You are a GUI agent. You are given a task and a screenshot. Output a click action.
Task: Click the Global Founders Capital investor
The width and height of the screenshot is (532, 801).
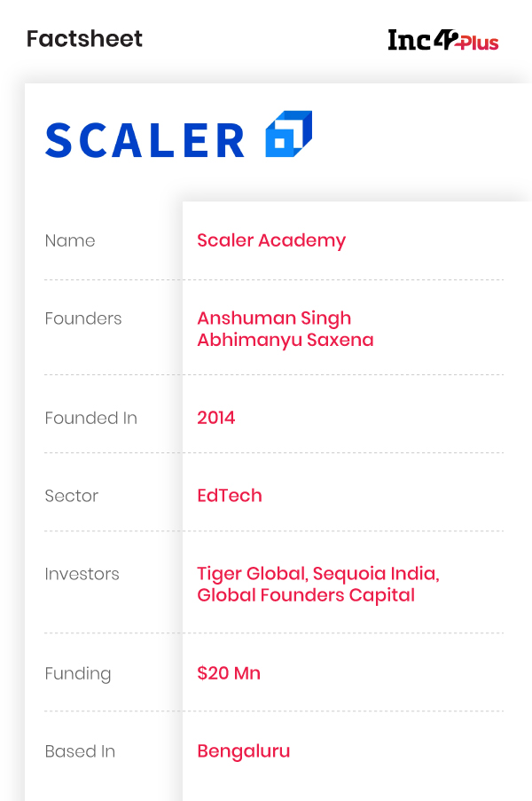[x=306, y=595]
